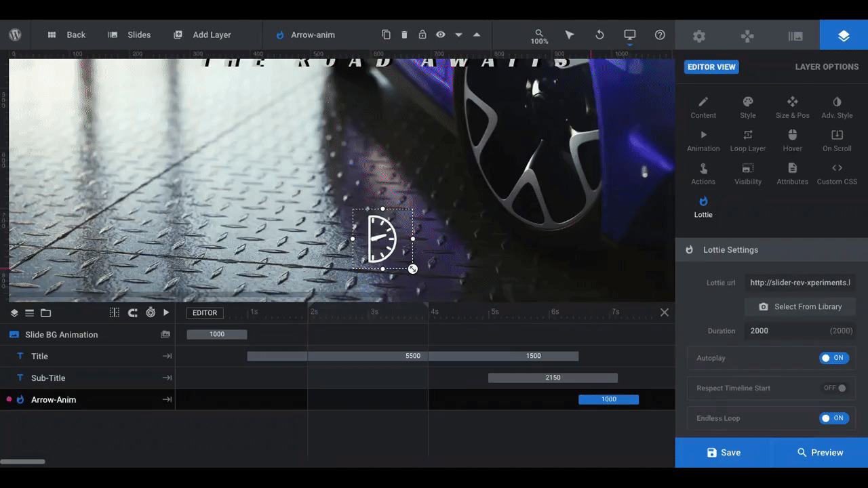Duplicate the selected layer with copy icon
868x488 pixels.
pos(386,35)
